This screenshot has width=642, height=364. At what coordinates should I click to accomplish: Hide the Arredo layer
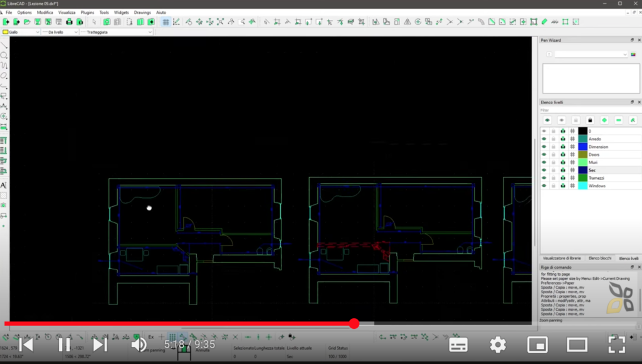544,139
